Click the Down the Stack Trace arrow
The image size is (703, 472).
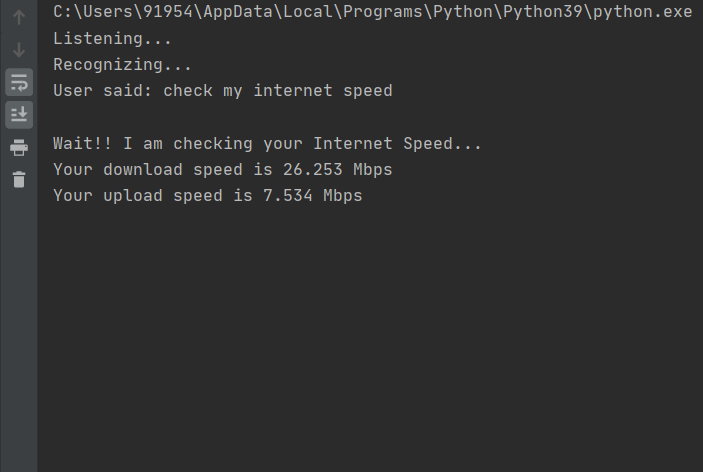pyautogui.click(x=19, y=50)
